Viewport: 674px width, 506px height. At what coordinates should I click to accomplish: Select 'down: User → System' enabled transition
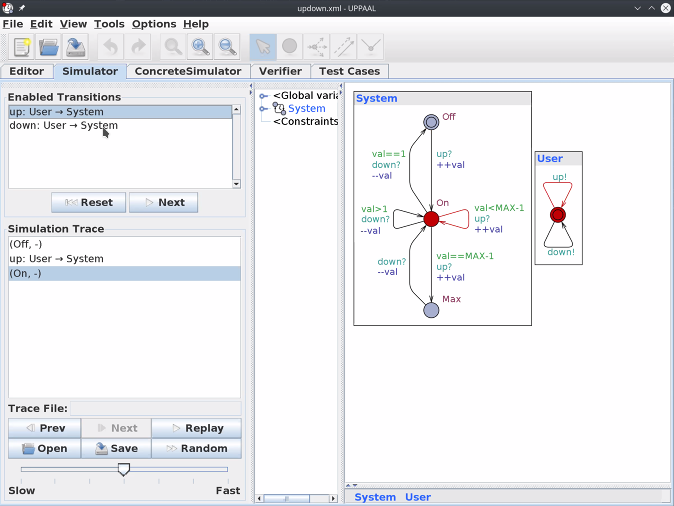pyautogui.click(x=120, y=126)
